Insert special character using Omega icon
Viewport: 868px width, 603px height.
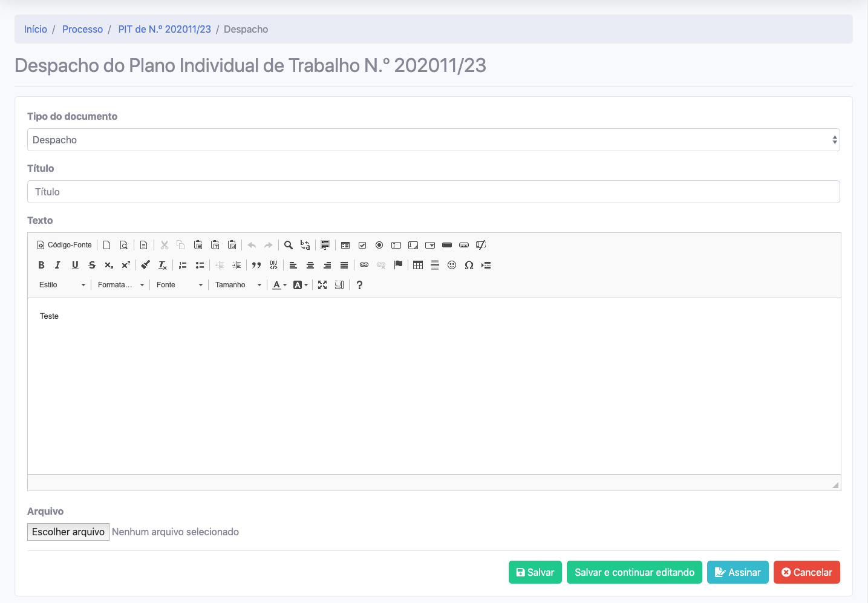[x=469, y=265]
